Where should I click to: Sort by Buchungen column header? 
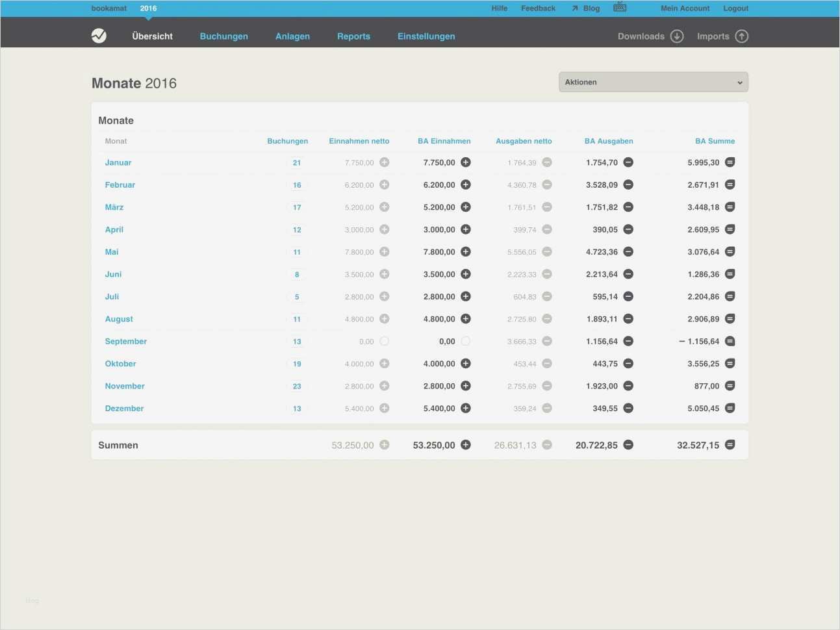coord(288,141)
